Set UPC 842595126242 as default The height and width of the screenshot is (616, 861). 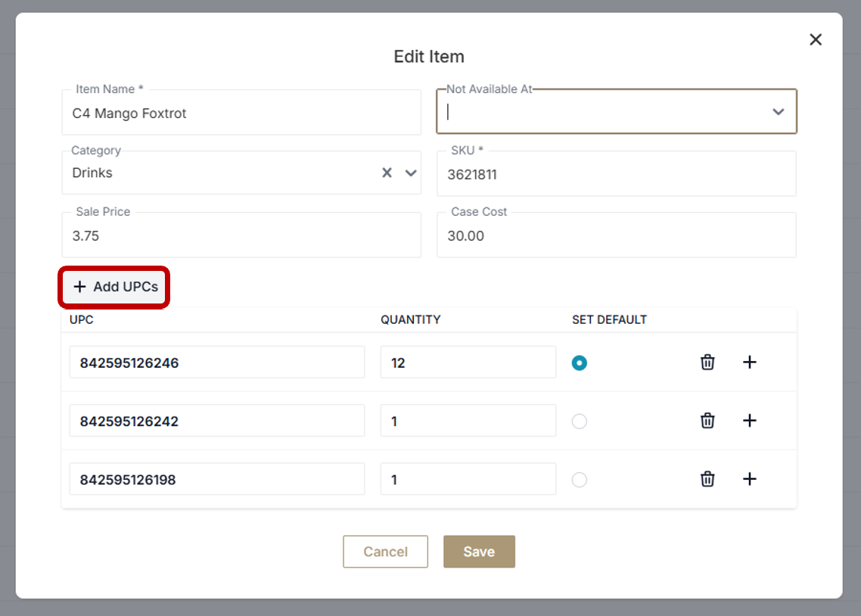pyautogui.click(x=580, y=421)
